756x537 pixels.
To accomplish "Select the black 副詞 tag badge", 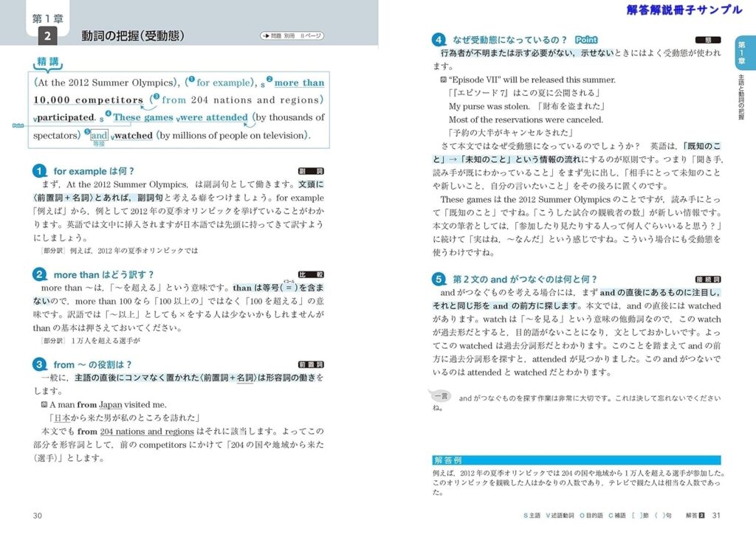I will (x=310, y=171).
